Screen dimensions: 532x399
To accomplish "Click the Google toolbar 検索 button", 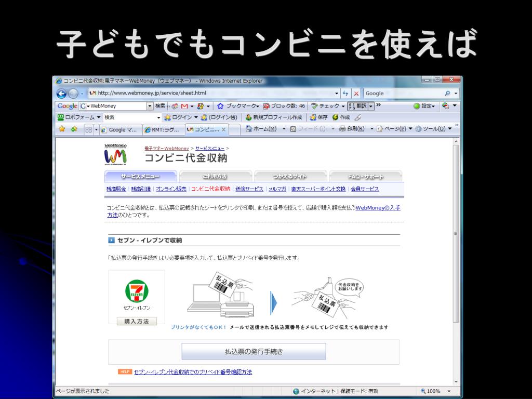I will point(160,106).
